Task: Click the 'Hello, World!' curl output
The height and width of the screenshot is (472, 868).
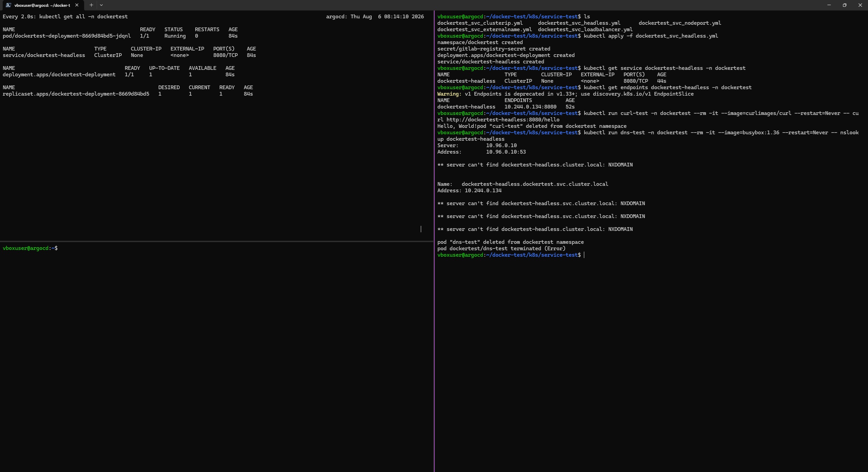Action: click(457, 126)
